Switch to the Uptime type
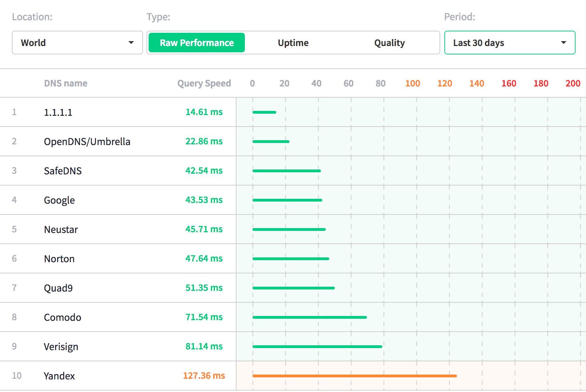The image size is (586, 392). click(293, 43)
